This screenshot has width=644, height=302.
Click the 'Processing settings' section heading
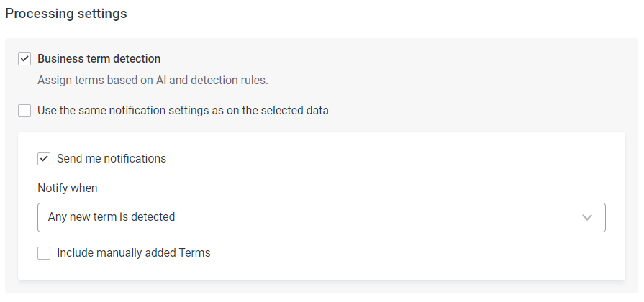[66, 14]
